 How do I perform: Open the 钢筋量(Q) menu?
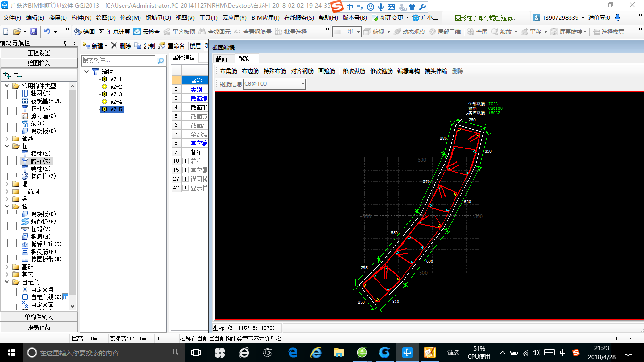click(158, 17)
